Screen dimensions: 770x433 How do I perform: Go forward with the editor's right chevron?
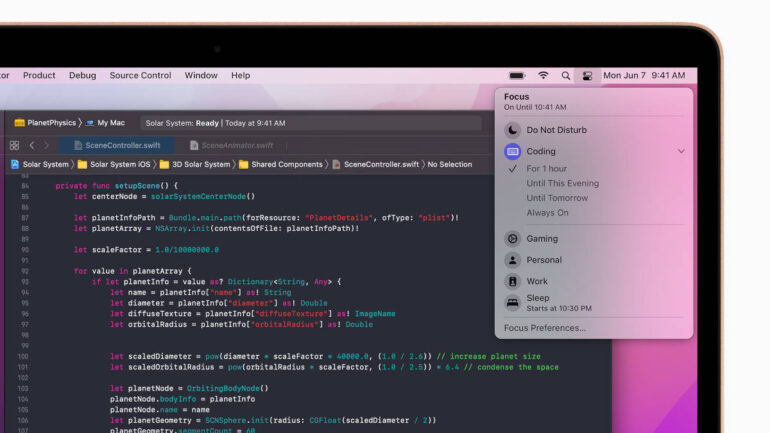click(47, 145)
